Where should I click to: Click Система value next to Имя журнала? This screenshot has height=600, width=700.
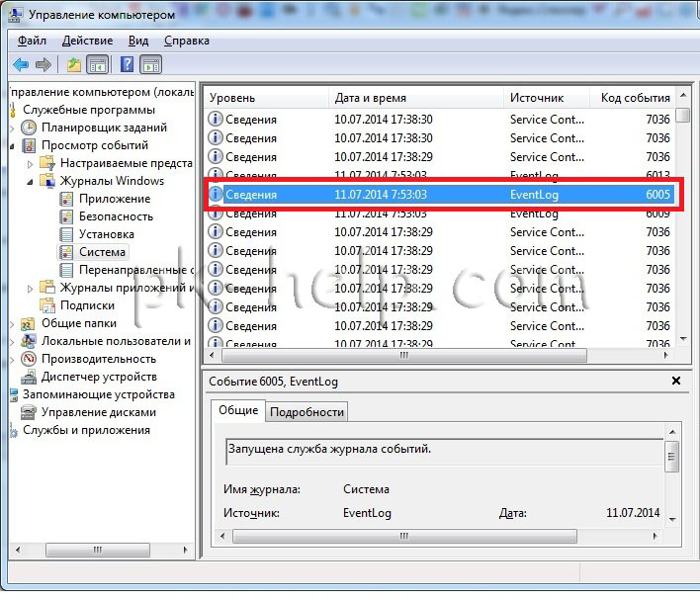point(366,489)
